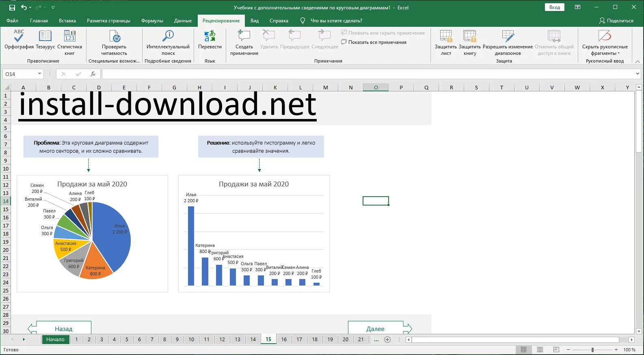Click the zoom slider in status bar

[592, 350]
